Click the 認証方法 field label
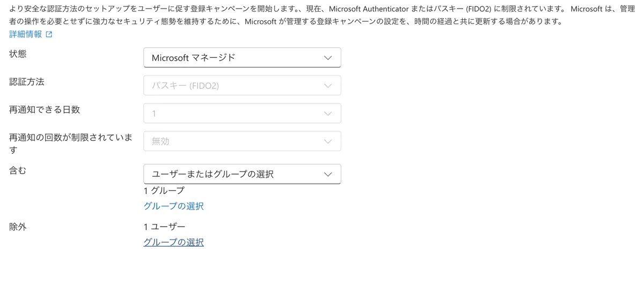 (26, 82)
